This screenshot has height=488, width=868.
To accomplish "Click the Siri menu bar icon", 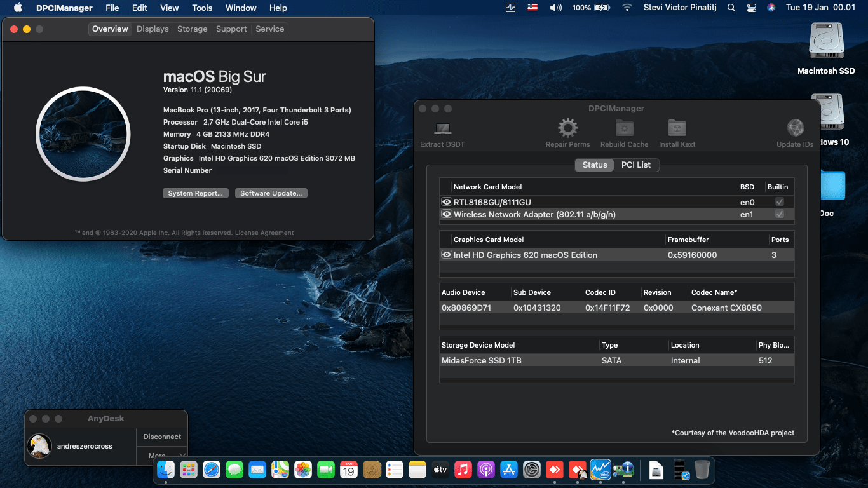I will 771,8.
